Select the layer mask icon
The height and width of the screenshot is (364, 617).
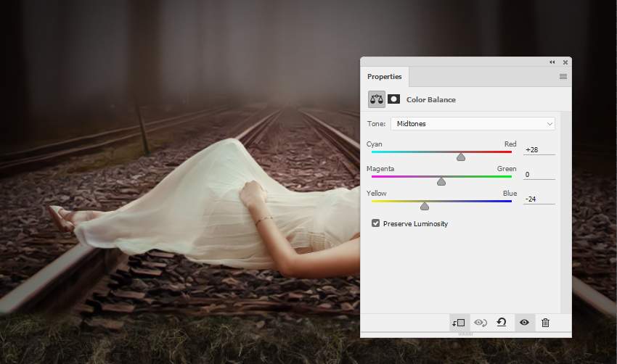(394, 99)
